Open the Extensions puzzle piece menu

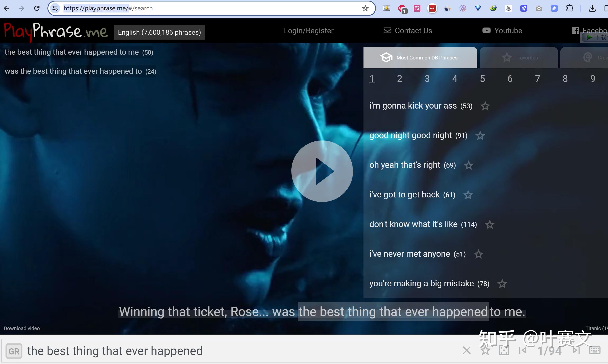(x=570, y=8)
